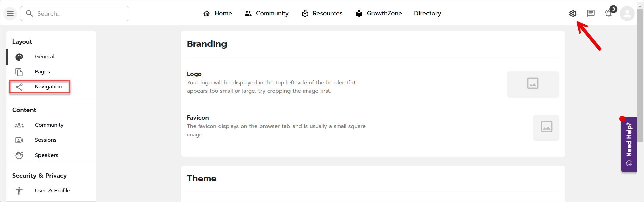Open the Directory link
Image resolution: width=644 pixels, height=202 pixels.
click(x=427, y=13)
